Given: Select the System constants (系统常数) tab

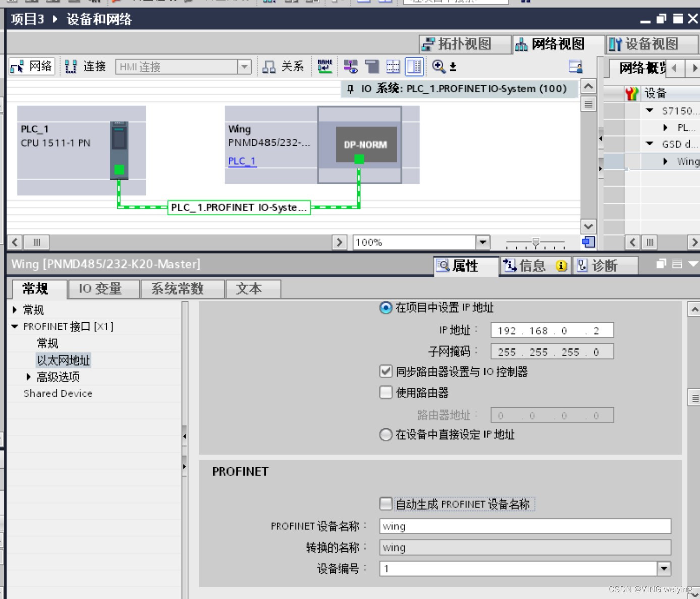Looking at the screenshot, I should [x=182, y=289].
